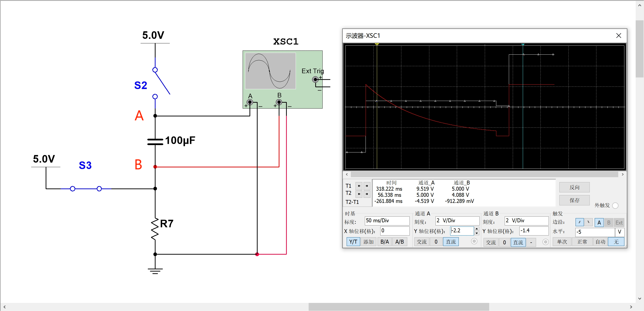Select rising edge trigger icon
Viewport: 644px width, 311px height.
(x=579, y=222)
